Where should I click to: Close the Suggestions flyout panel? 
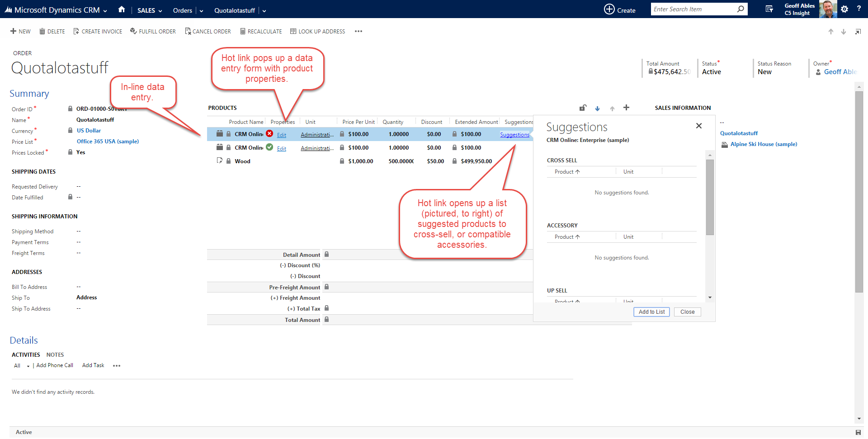pos(698,126)
